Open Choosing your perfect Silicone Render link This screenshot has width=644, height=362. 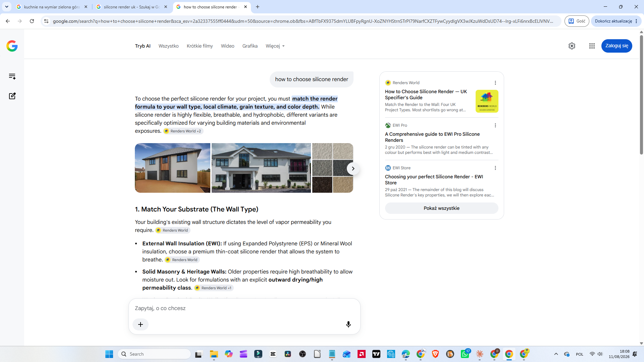click(434, 180)
